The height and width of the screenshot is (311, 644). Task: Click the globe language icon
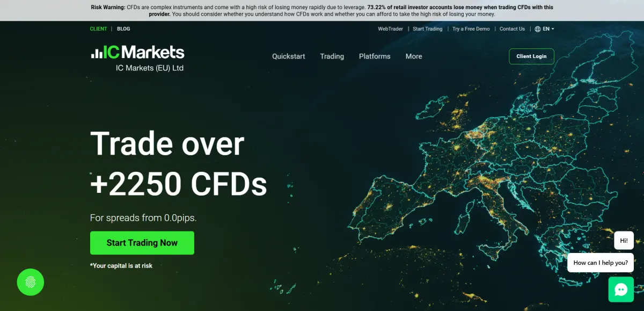[538, 29]
